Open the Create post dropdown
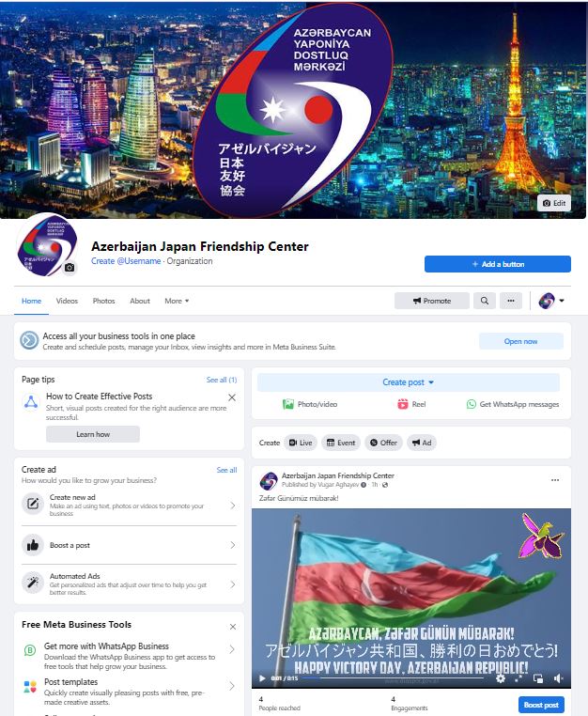This screenshot has width=588, height=716. [x=409, y=382]
